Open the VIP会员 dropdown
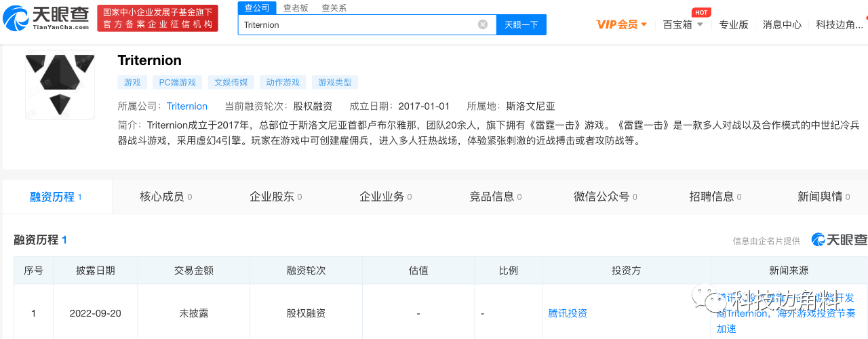Screen dimensions: 868x339 point(622,24)
